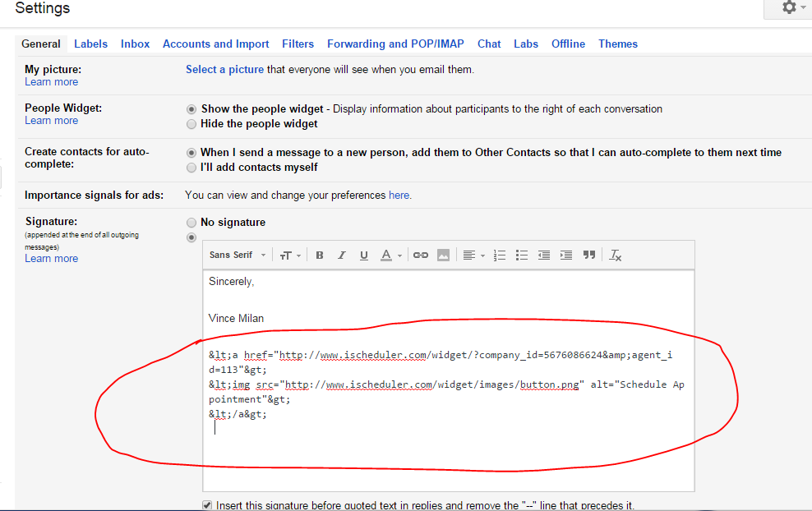Open the text alignment options
The height and width of the screenshot is (511, 812).
tap(469, 255)
